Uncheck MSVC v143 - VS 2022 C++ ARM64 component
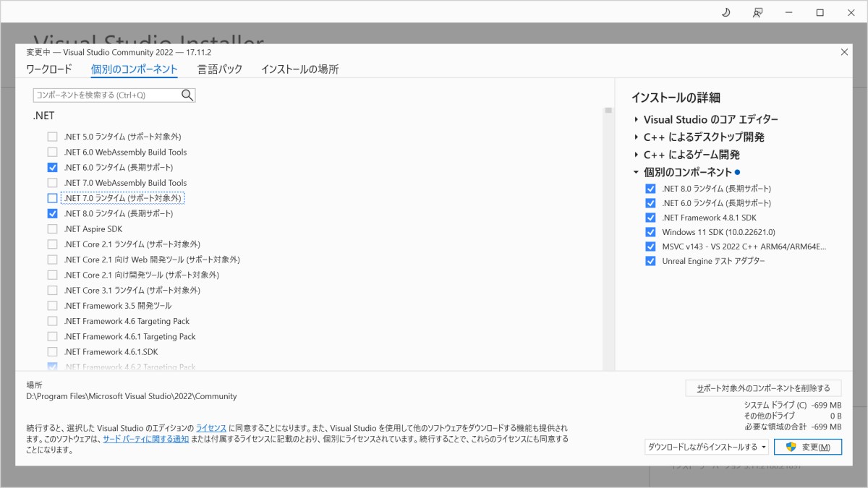Viewport: 868px width, 488px height. click(x=650, y=247)
